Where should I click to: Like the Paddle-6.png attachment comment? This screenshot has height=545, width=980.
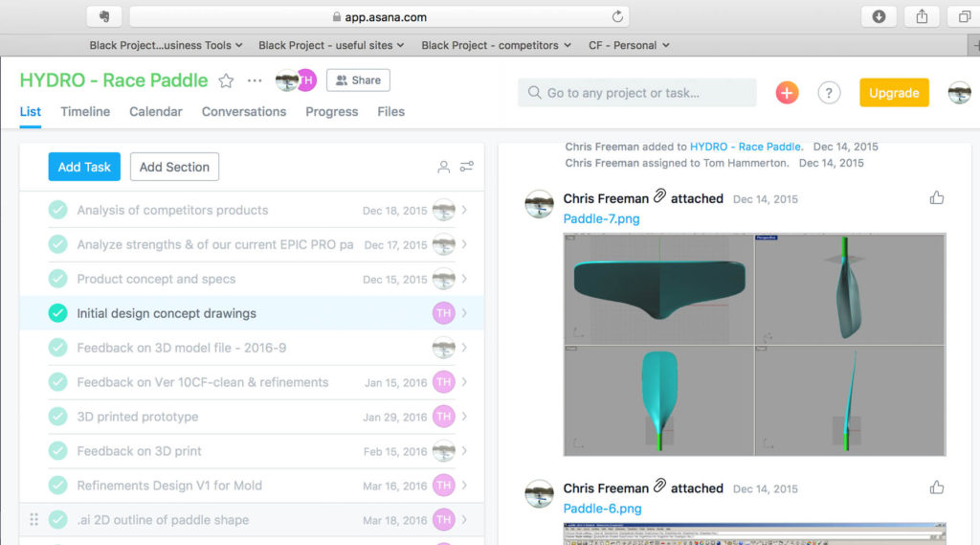coord(936,488)
